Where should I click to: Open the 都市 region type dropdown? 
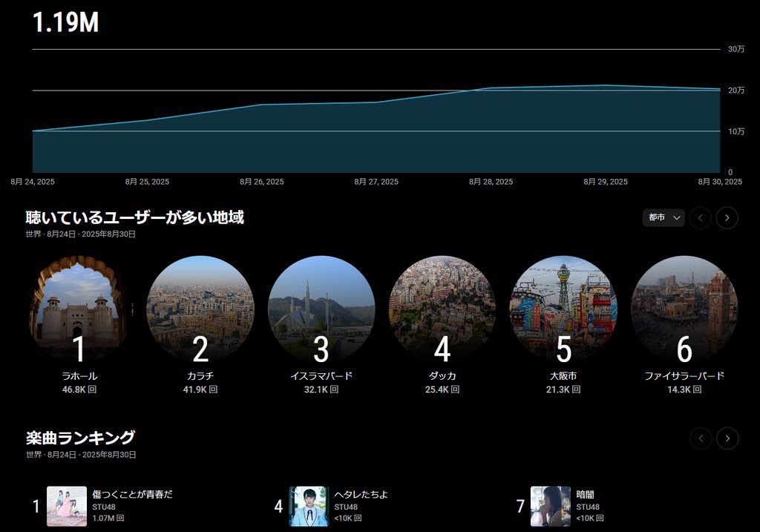point(664,217)
